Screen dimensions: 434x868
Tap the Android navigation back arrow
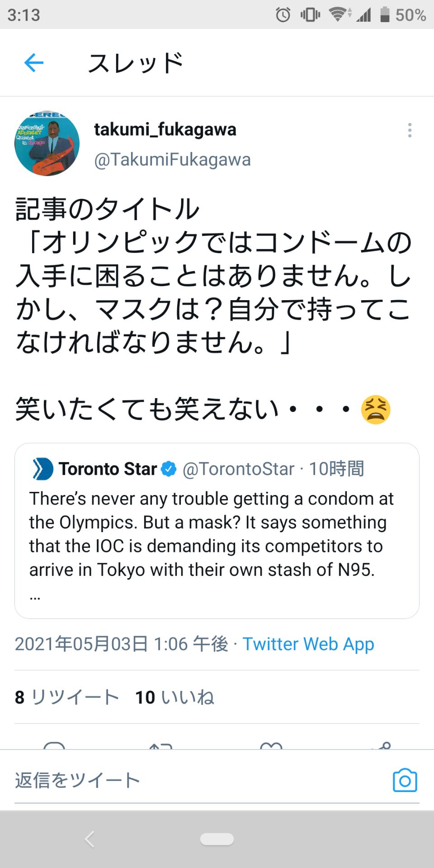point(87,839)
